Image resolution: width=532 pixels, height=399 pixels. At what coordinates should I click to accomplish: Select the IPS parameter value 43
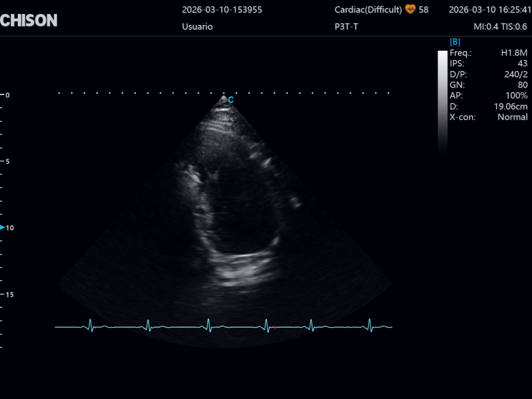point(522,64)
